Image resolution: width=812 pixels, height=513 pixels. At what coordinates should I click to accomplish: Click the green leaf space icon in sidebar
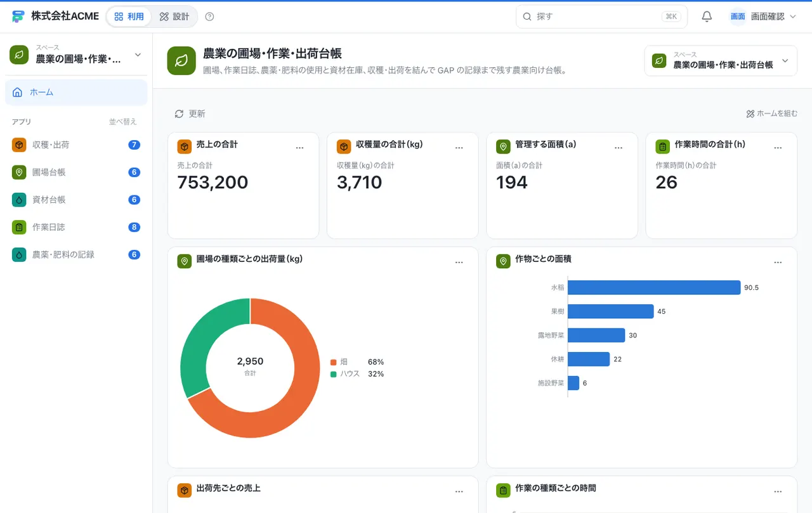pos(20,55)
